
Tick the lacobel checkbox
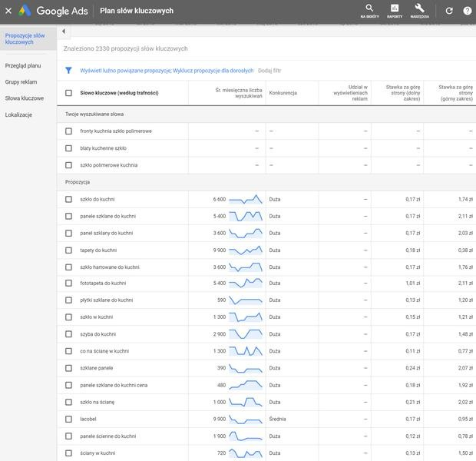click(68, 420)
